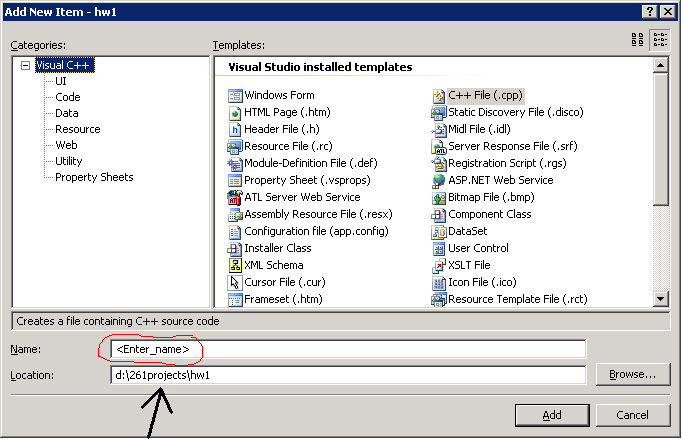Click the XML Schema label text

(x=274, y=265)
